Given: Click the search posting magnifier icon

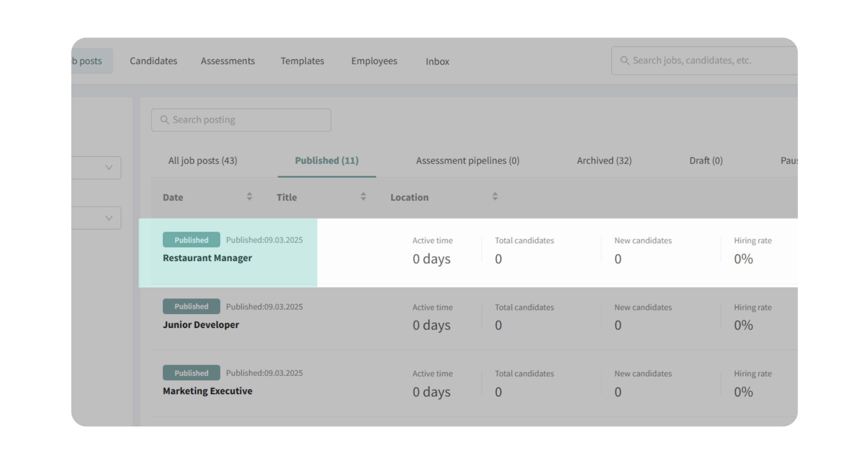Looking at the screenshot, I should 164,120.
